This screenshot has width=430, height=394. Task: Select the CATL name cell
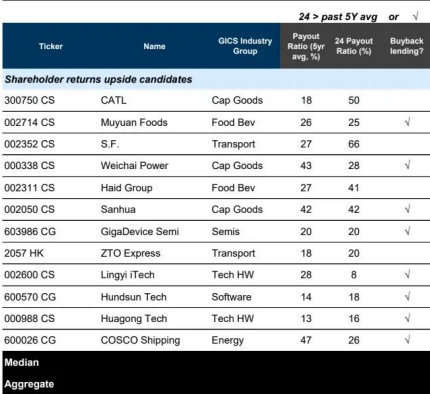click(x=114, y=100)
